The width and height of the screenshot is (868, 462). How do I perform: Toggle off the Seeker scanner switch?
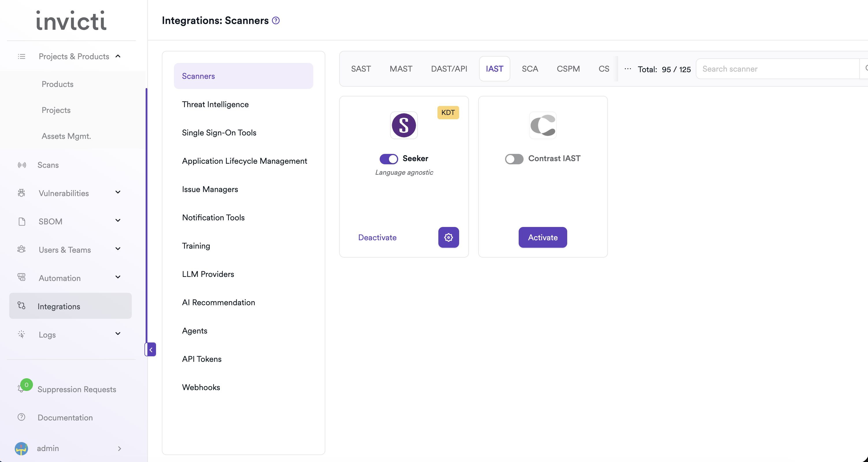389,159
